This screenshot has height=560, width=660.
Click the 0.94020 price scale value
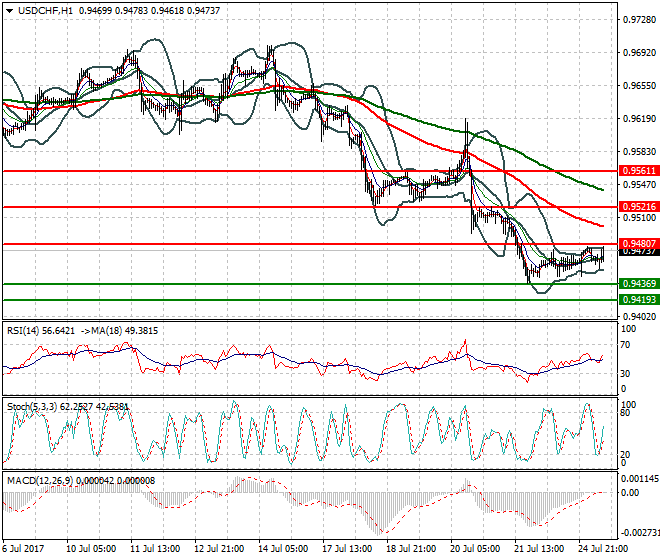tap(639, 317)
